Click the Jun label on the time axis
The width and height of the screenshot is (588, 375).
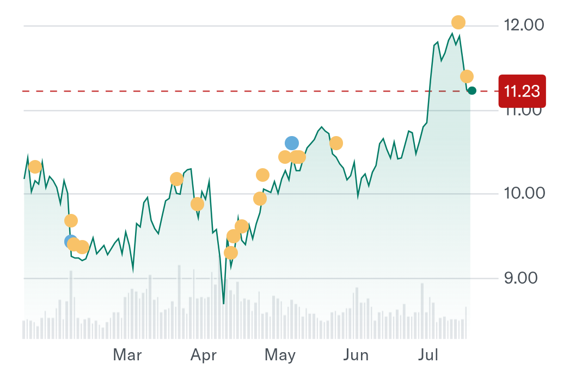356,356
